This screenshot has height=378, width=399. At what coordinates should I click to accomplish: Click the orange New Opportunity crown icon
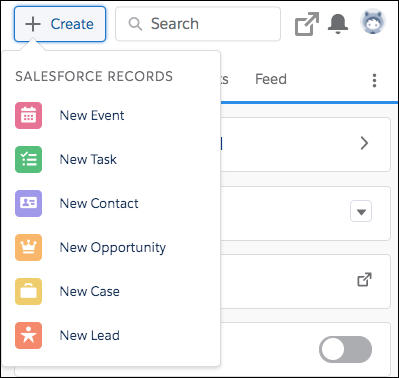[28, 247]
